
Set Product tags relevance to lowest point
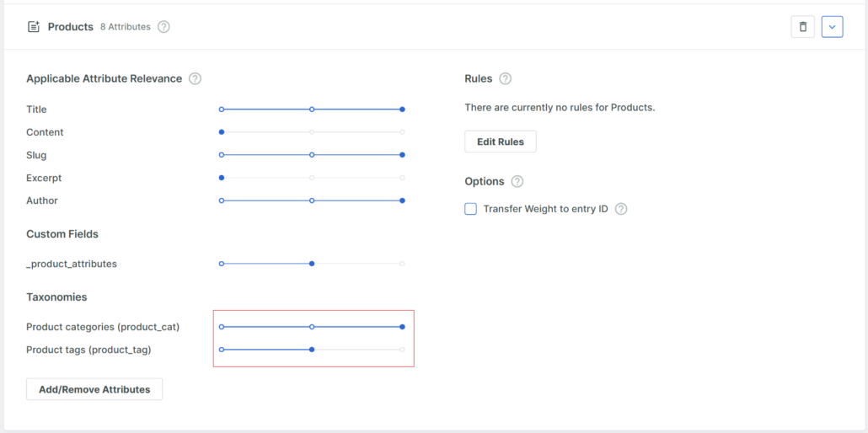[222, 350]
